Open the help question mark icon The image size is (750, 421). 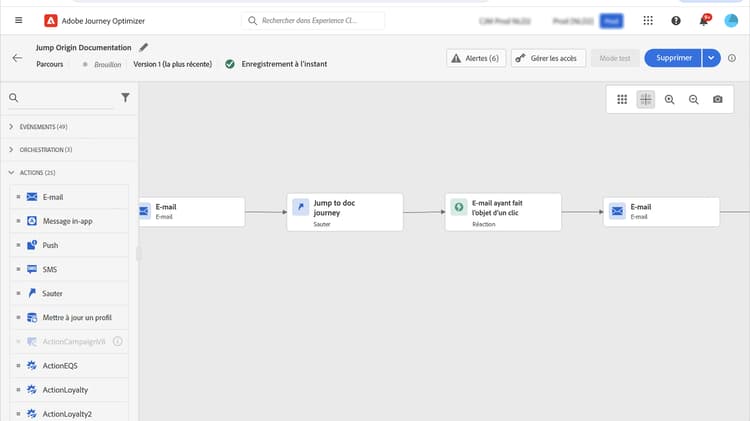[676, 20]
